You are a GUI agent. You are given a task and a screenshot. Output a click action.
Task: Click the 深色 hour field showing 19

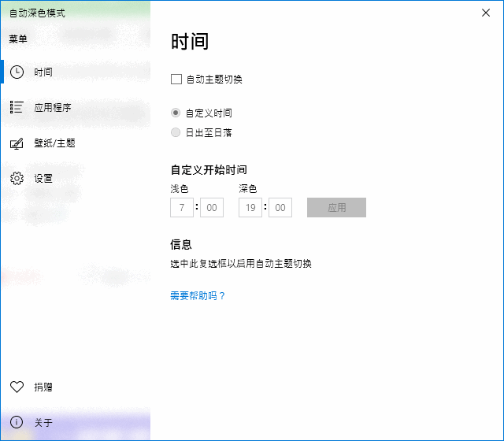[x=250, y=208]
